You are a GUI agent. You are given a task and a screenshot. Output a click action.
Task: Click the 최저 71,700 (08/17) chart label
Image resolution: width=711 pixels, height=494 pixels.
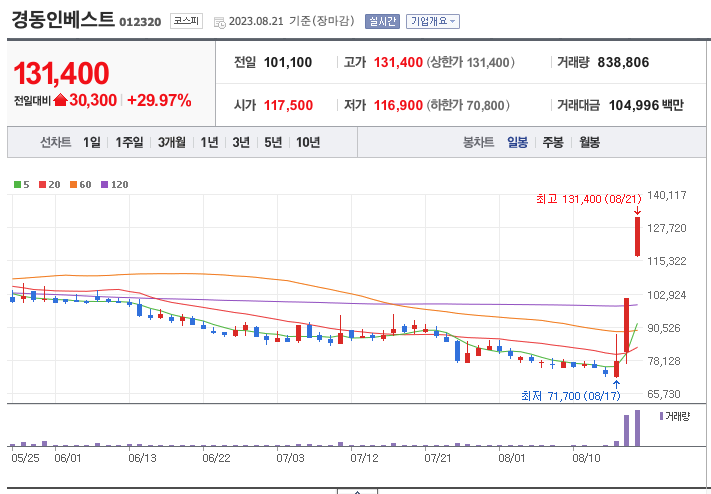[570, 396]
